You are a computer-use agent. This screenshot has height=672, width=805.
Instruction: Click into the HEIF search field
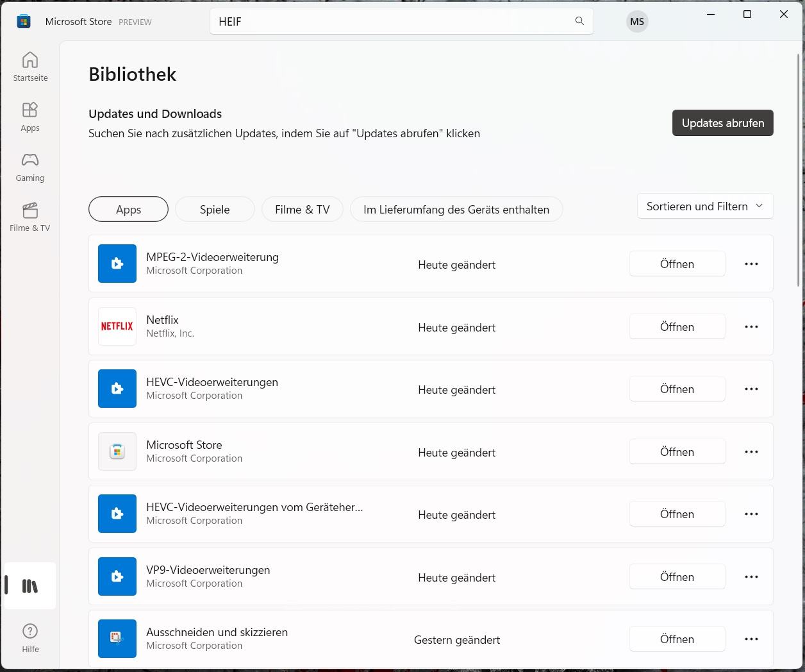(391, 21)
